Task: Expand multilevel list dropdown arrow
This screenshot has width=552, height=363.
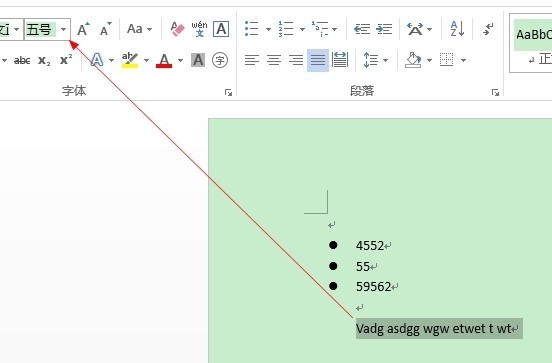Action: tap(334, 29)
